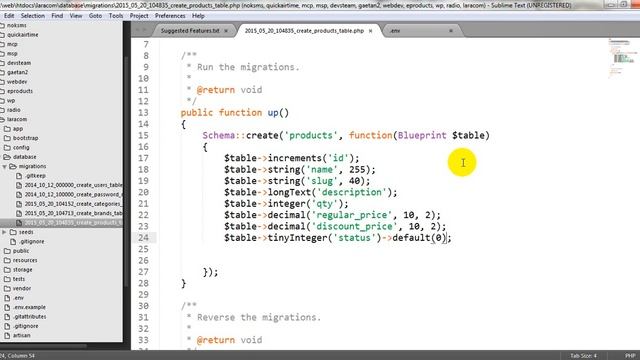
Task: Click the webdev folder icon
Action: pos(2,82)
